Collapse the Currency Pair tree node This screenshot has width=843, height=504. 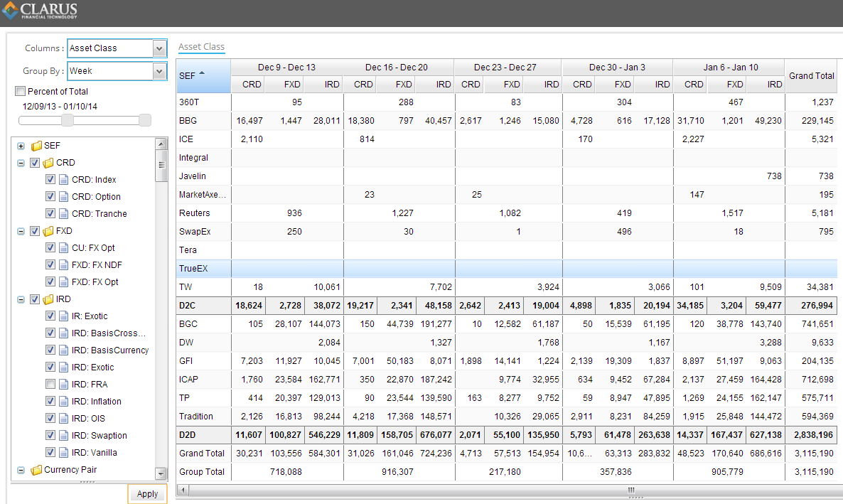pyautogui.click(x=21, y=470)
